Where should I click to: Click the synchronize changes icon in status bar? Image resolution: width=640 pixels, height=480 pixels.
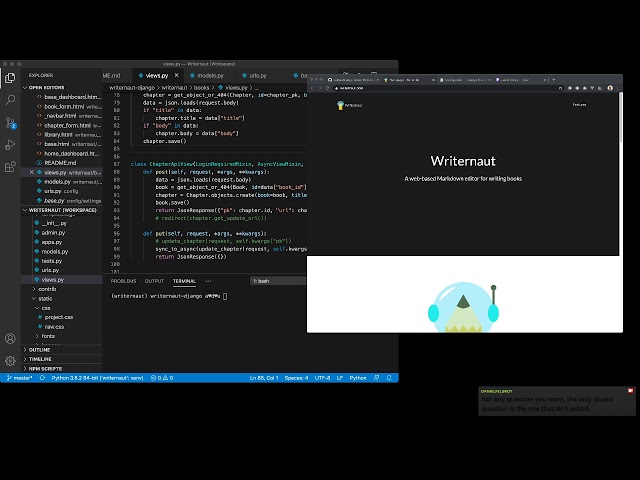click(x=42, y=378)
